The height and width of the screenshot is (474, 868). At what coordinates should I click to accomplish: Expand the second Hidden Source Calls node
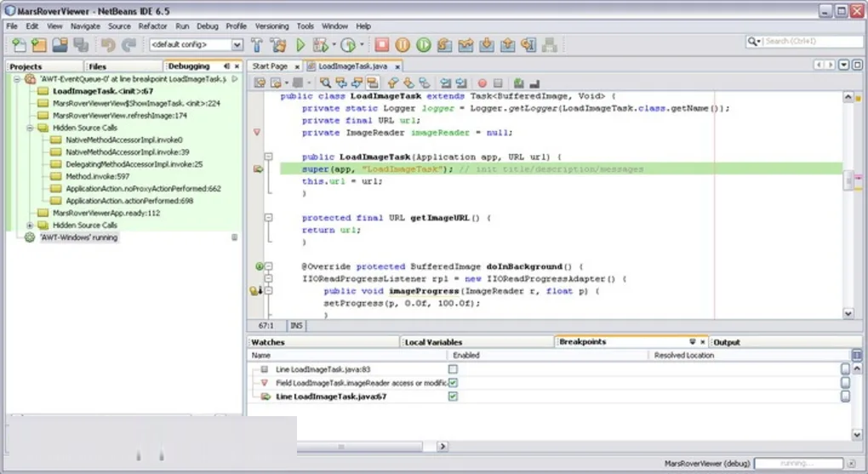click(30, 226)
